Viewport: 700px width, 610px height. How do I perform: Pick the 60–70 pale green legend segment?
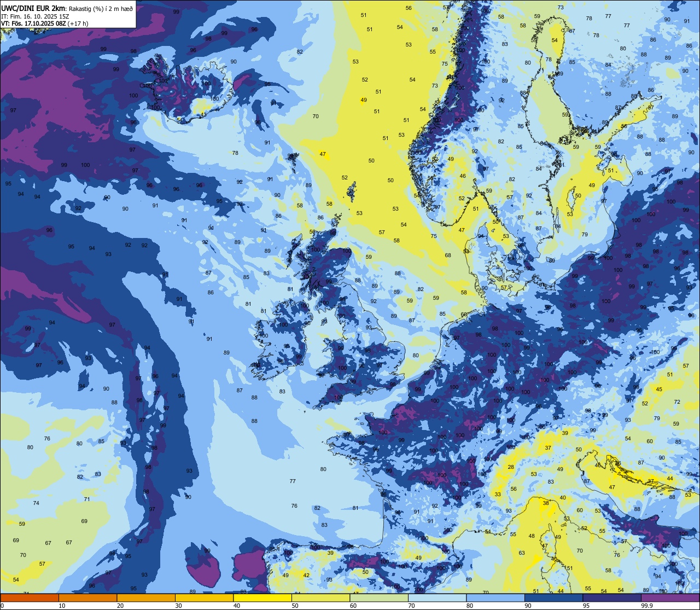(379, 597)
